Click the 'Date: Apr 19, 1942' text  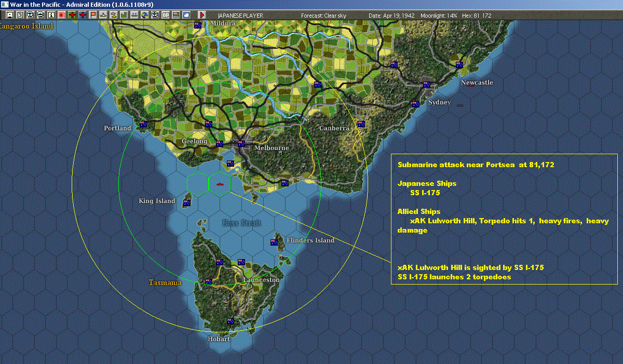(x=391, y=16)
